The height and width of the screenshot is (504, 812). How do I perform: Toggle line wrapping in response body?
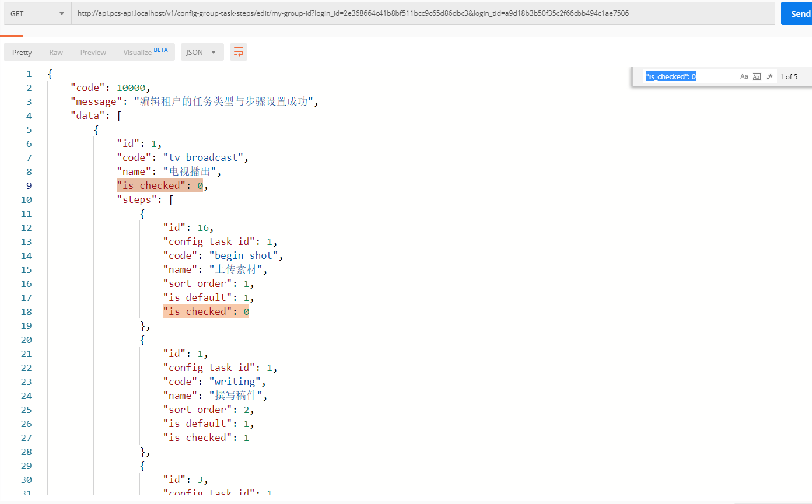click(239, 52)
